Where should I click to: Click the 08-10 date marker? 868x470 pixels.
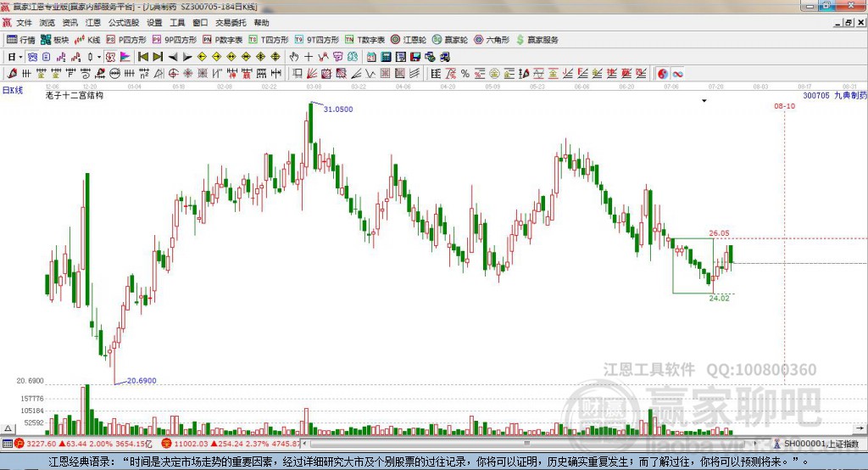coord(784,106)
